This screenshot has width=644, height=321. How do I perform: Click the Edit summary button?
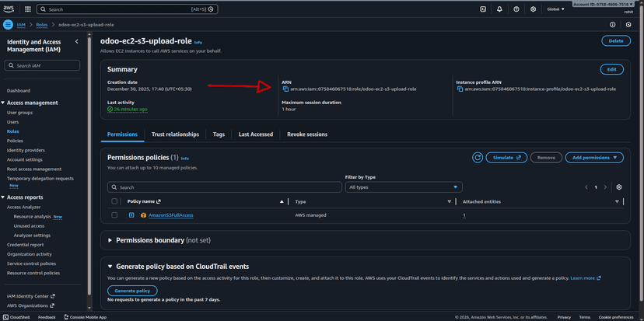coord(612,69)
